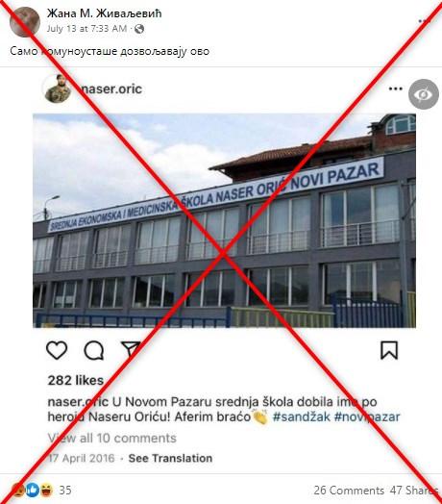This screenshot has height=504, width=442.
Task: Expand View all 10 comments
Action: tap(112, 438)
